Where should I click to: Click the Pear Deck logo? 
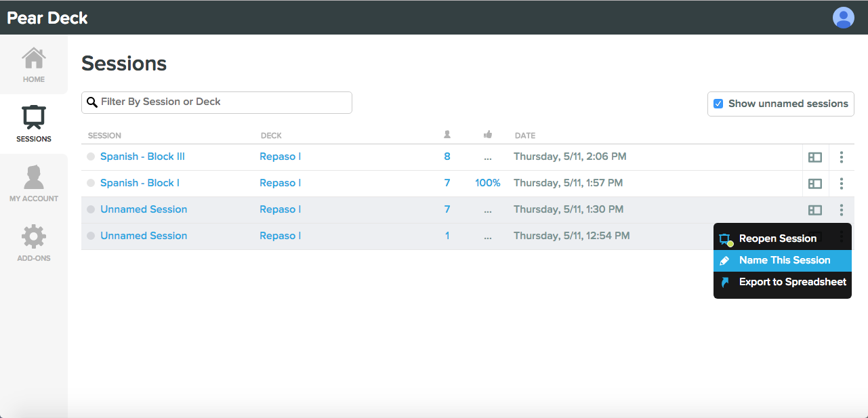47,18
